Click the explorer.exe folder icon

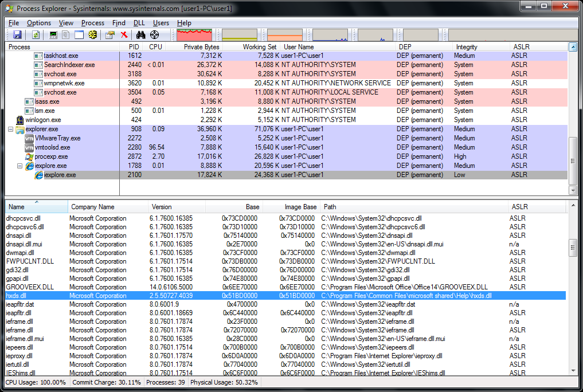click(20, 129)
